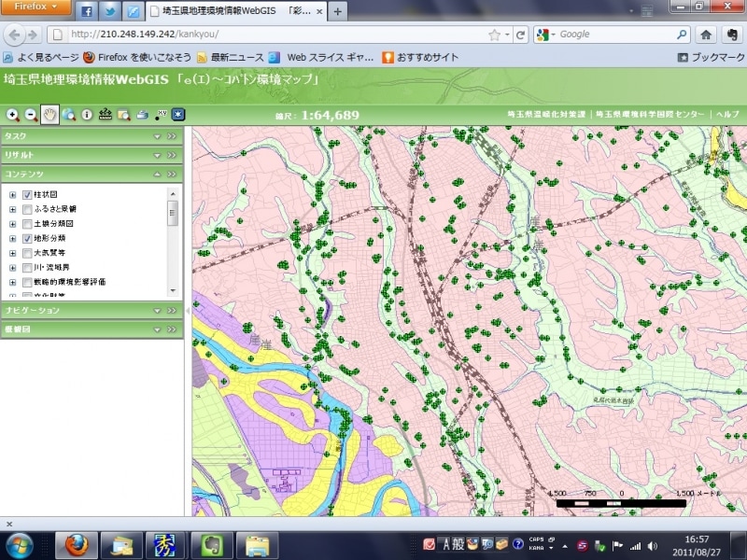The width and height of the screenshot is (747, 560).
Task: Click the layer list scrollbar thumb
Action: 173,212
